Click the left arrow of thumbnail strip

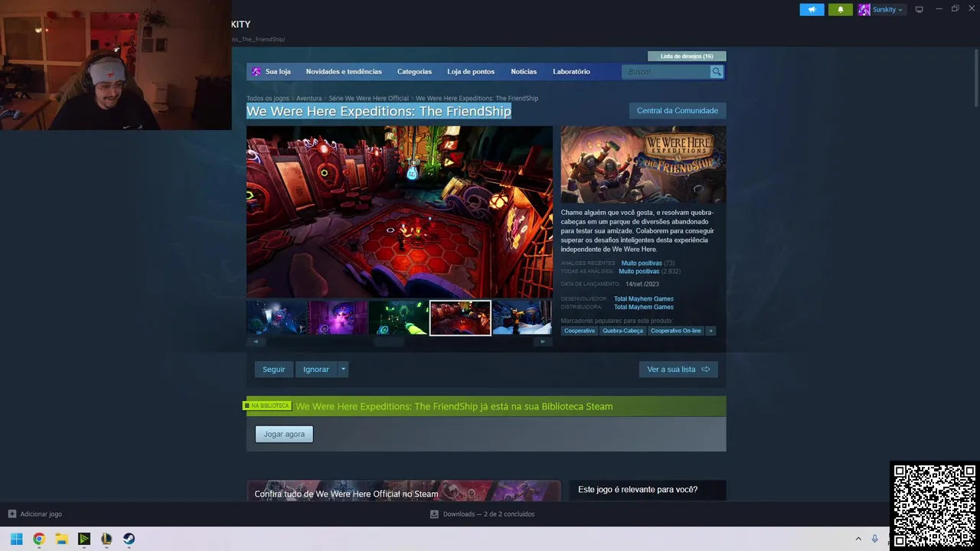coord(255,341)
